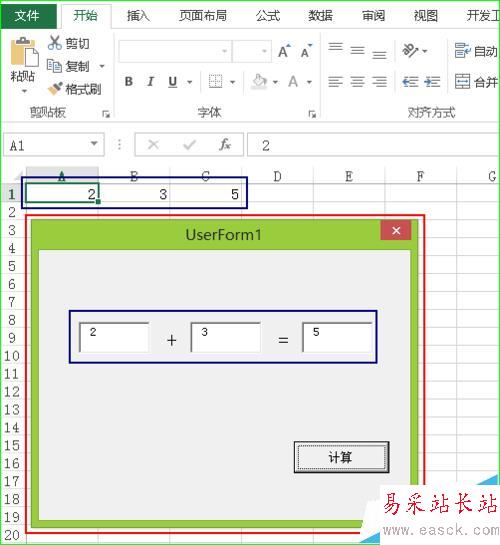Open the Name Box dropdown
This screenshot has width=500, height=545.
(94, 144)
